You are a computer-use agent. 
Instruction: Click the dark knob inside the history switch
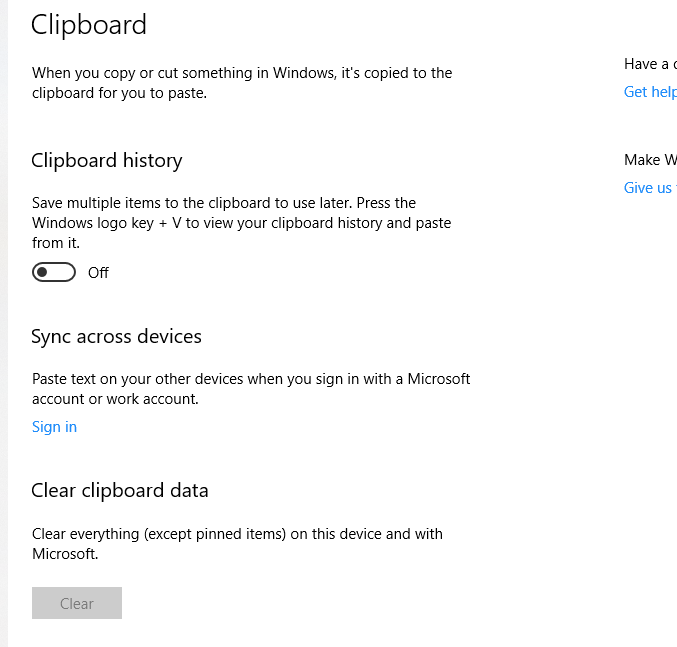tap(42, 272)
